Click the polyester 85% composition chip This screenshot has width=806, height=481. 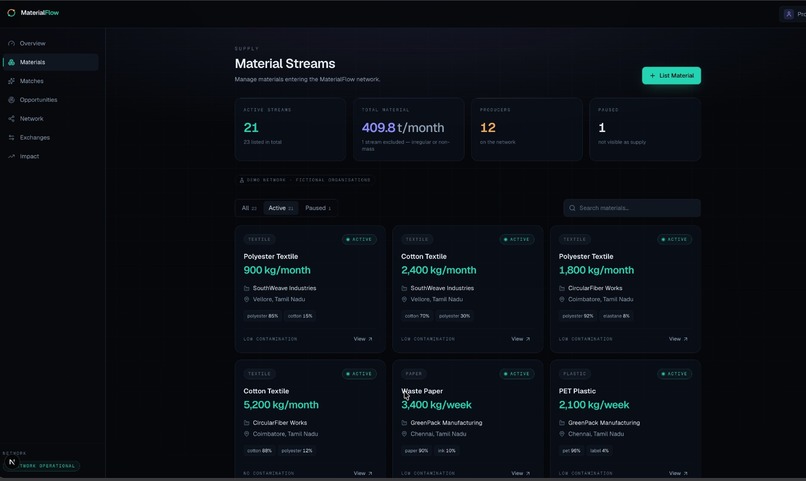click(262, 316)
